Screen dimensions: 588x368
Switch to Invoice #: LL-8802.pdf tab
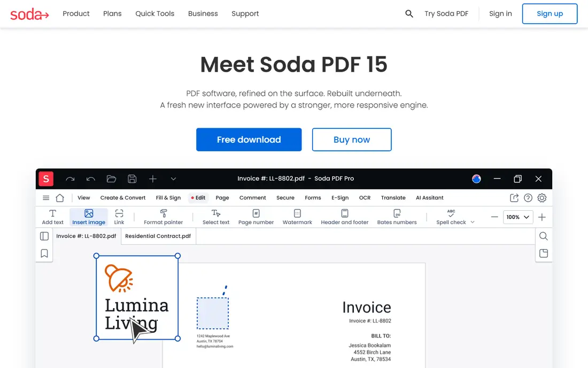pos(86,236)
